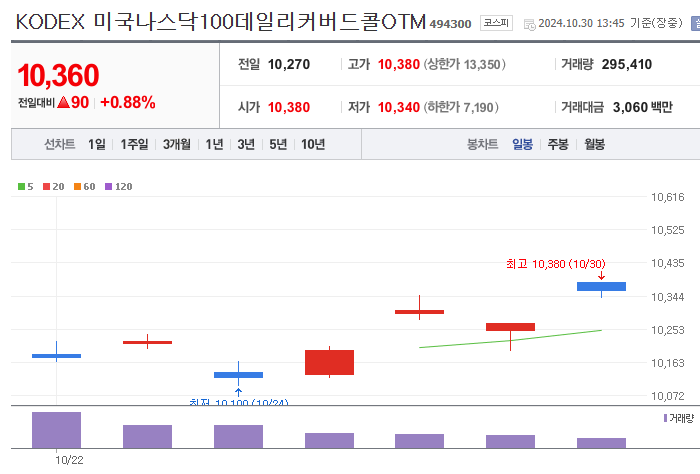This screenshot has width=700, height=474.
Task: Show the 5년 line chart
Action: 278,144
